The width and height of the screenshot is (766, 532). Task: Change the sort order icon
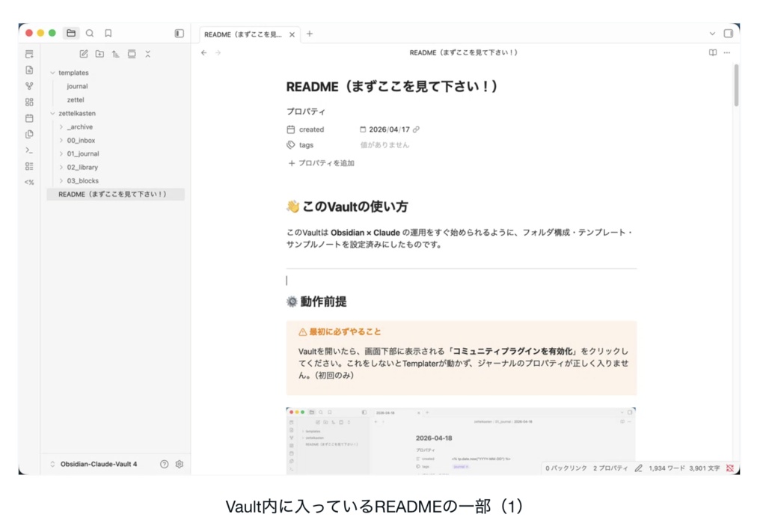116,54
